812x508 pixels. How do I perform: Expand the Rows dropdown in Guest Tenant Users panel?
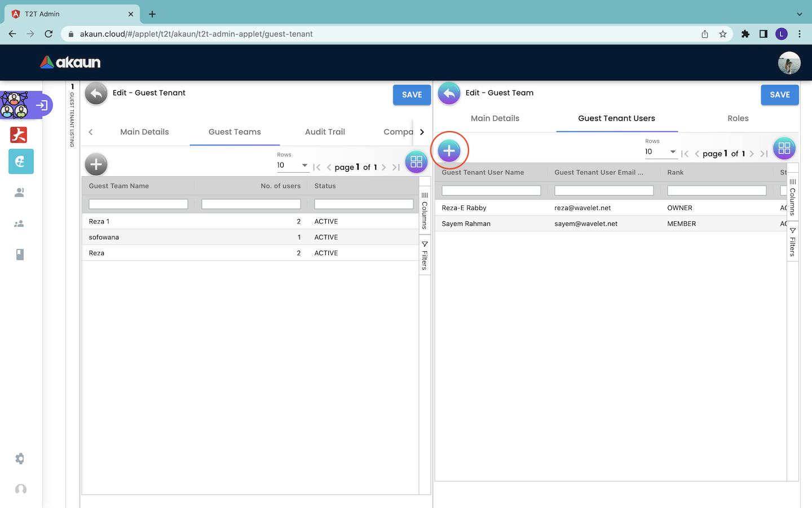(x=661, y=152)
